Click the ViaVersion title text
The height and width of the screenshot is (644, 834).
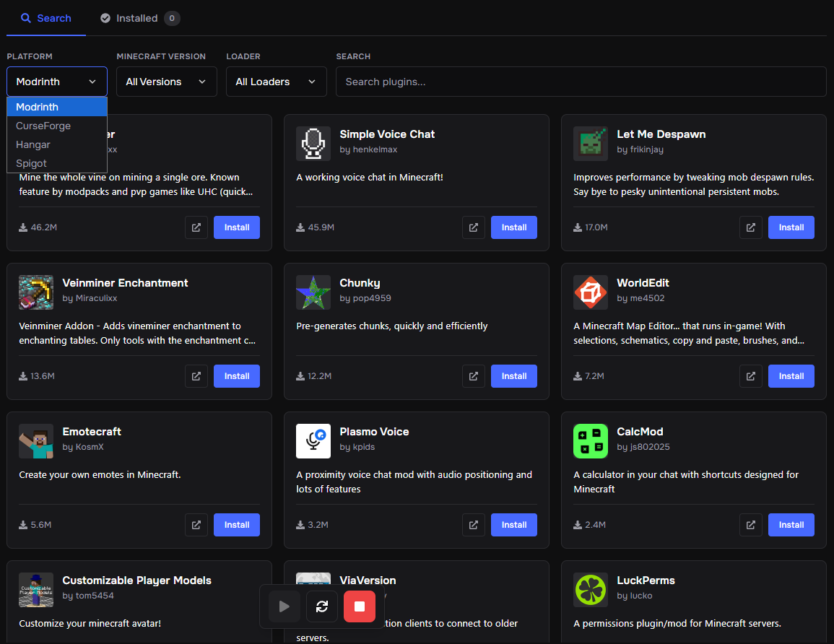(x=368, y=580)
